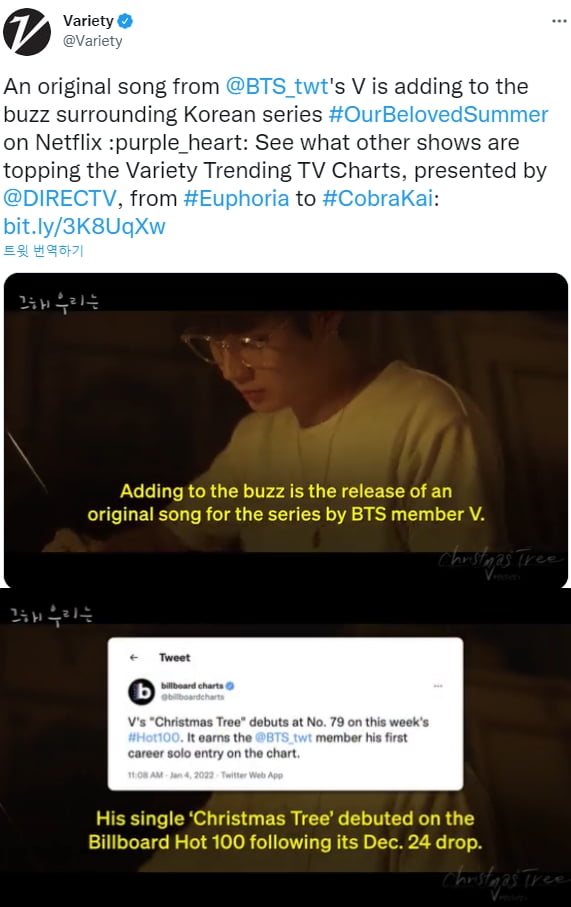The image size is (571, 907).
Task: Click the embedded #Hot100 hashtag
Action: pos(154,738)
